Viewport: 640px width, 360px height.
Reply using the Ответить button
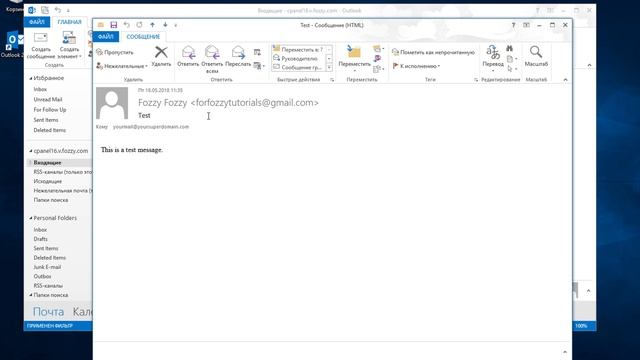[188, 56]
